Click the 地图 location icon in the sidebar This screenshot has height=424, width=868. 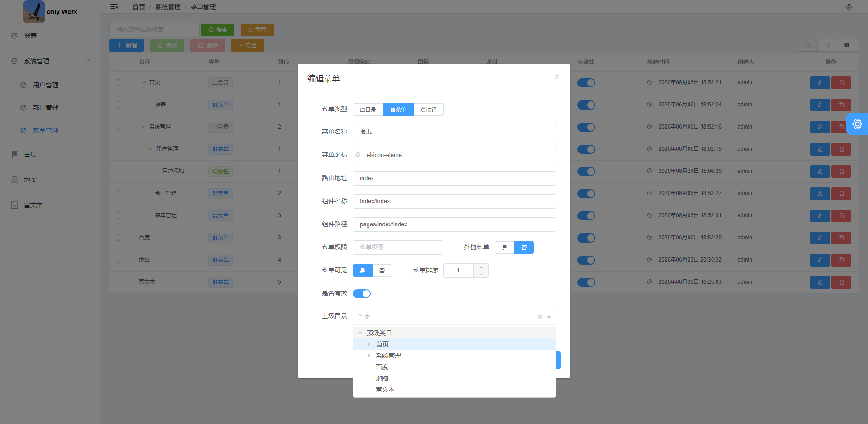[14, 180]
